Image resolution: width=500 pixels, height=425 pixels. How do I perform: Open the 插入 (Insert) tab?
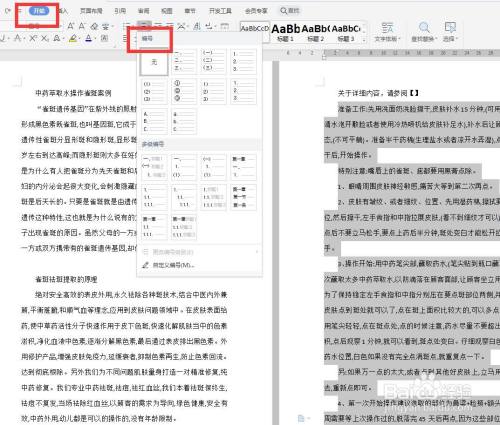click(63, 11)
